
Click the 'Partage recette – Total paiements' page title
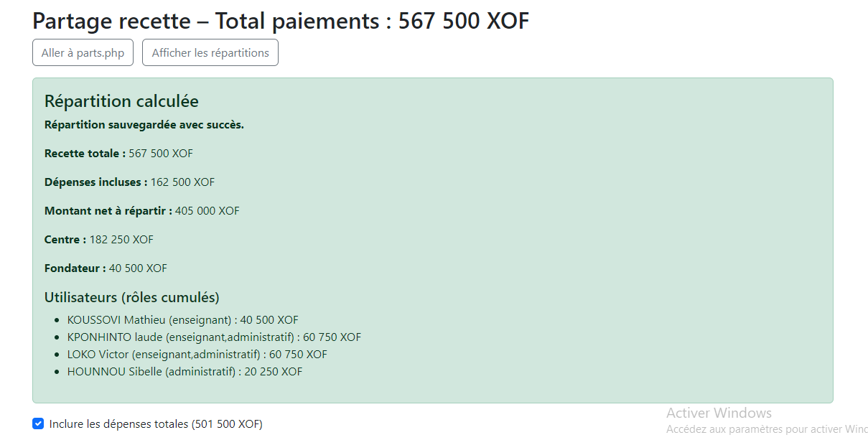281,21
